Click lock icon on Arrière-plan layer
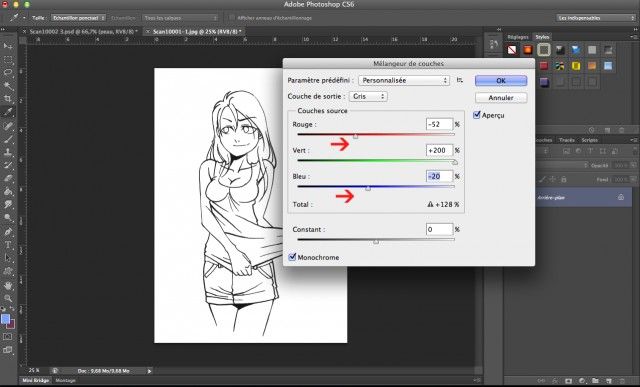 pyautogui.click(x=621, y=197)
